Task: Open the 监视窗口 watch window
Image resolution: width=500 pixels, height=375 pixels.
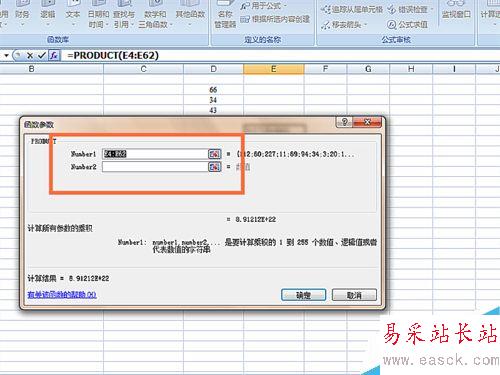Action: [456, 13]
